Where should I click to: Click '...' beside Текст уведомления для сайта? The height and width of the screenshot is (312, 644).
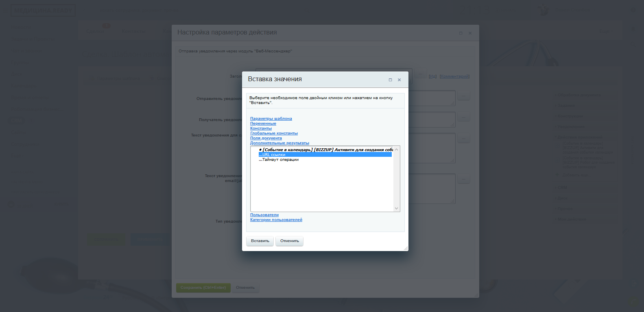[x=464, y=138]
